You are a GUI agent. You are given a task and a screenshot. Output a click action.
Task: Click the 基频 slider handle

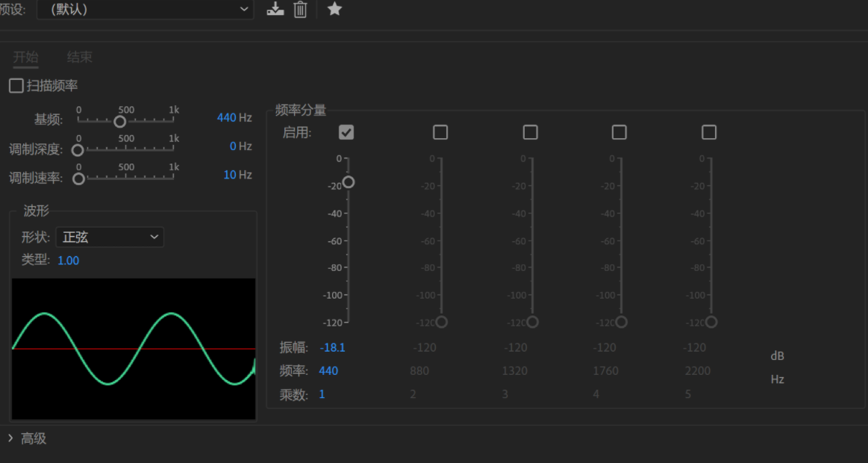click(119, 120)
